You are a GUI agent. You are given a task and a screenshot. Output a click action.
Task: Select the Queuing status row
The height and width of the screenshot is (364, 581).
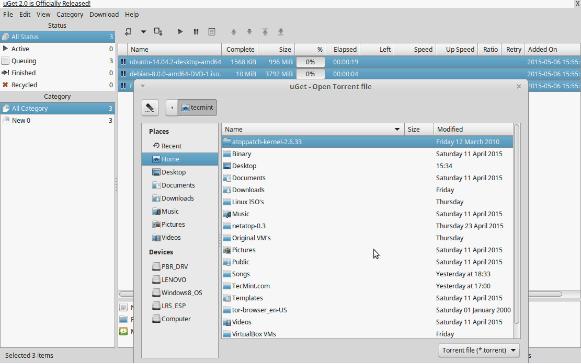tap(57, 61)
